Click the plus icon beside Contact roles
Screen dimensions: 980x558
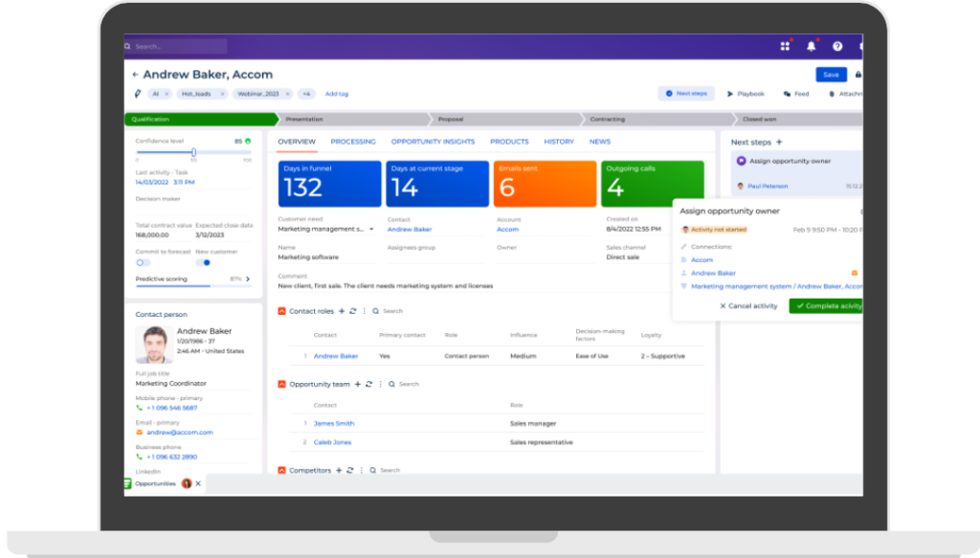point(343,311)
